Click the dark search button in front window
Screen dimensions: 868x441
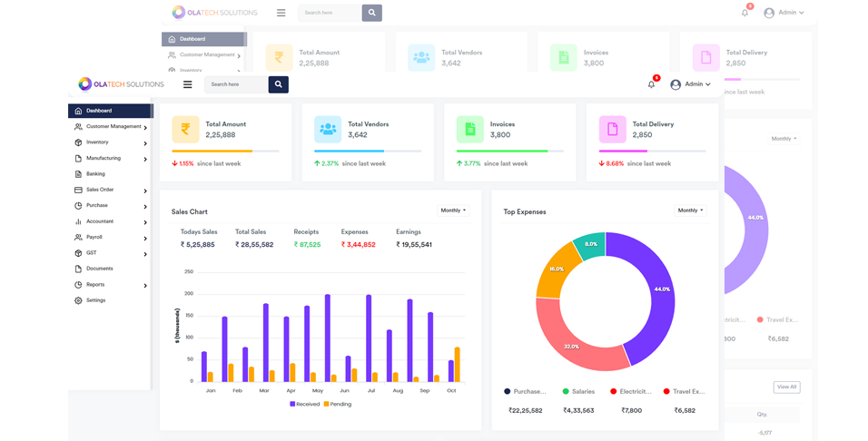(x=279, y=84)
